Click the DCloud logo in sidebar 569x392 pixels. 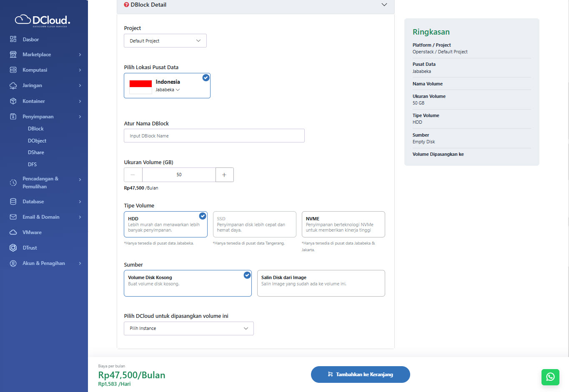(x=43, y=20)
